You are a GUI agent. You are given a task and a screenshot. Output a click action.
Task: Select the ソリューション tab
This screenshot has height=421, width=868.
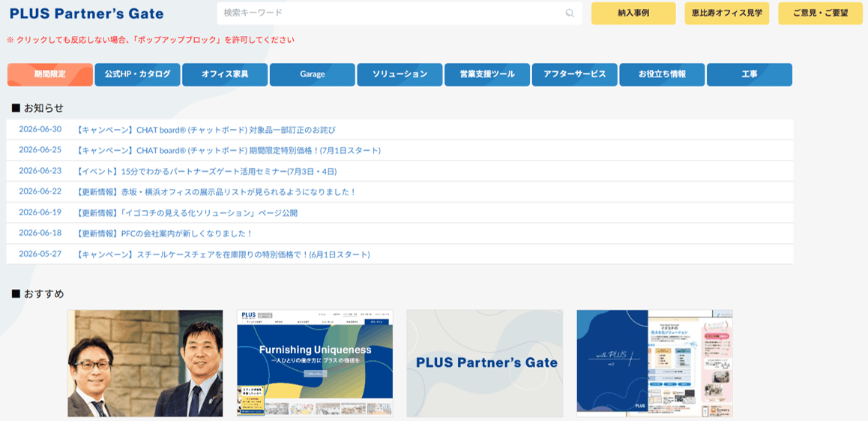[x=400, y=75]
